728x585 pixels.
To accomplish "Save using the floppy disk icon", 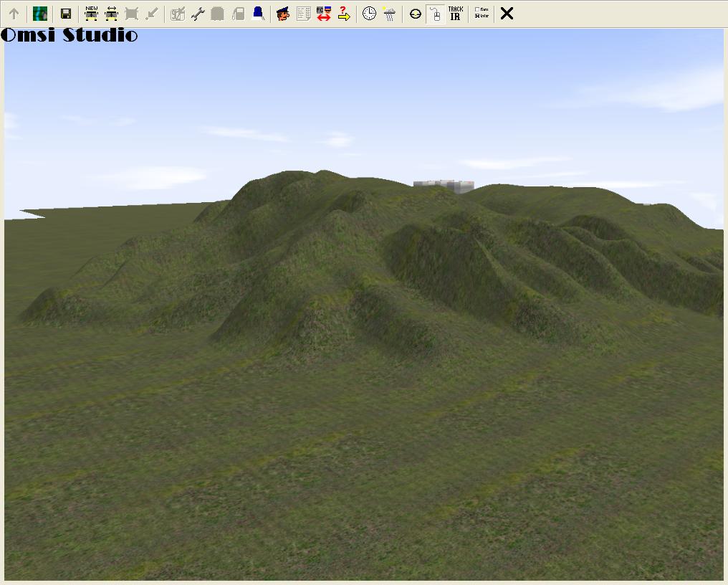I will pos(65,14).
